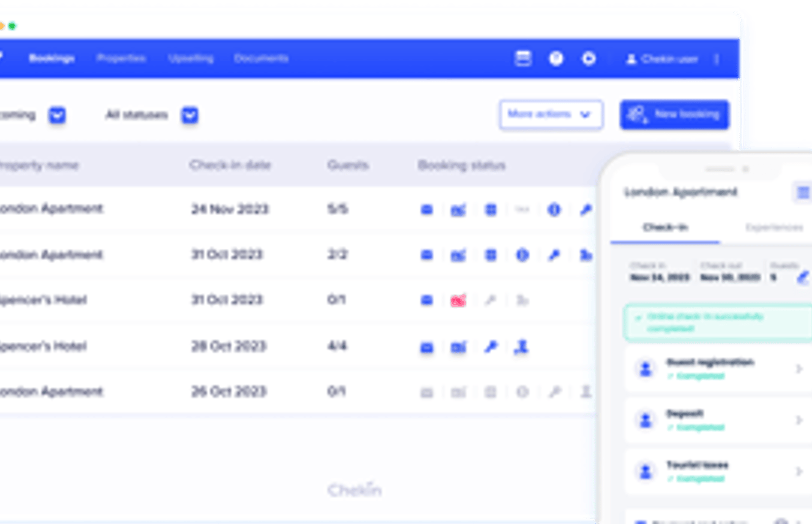This screenshot has width=812, height=524.
Task: Click the envelope icon in 24 Nov 2023 row
Action: point(427,209)
